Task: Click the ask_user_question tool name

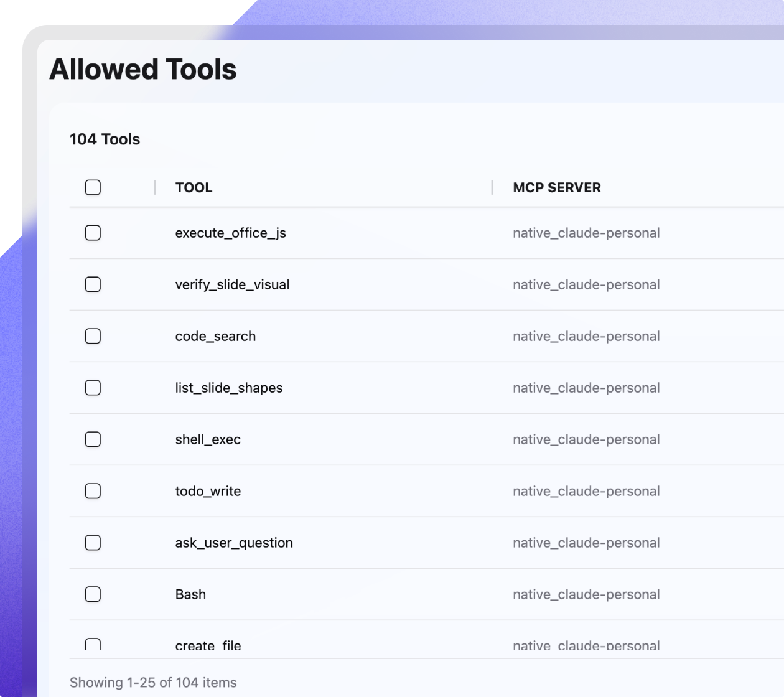Action: point(234,543)
